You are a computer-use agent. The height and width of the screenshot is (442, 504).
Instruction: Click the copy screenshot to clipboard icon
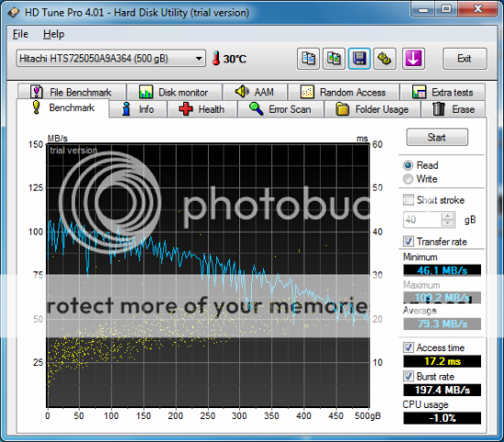334,59
